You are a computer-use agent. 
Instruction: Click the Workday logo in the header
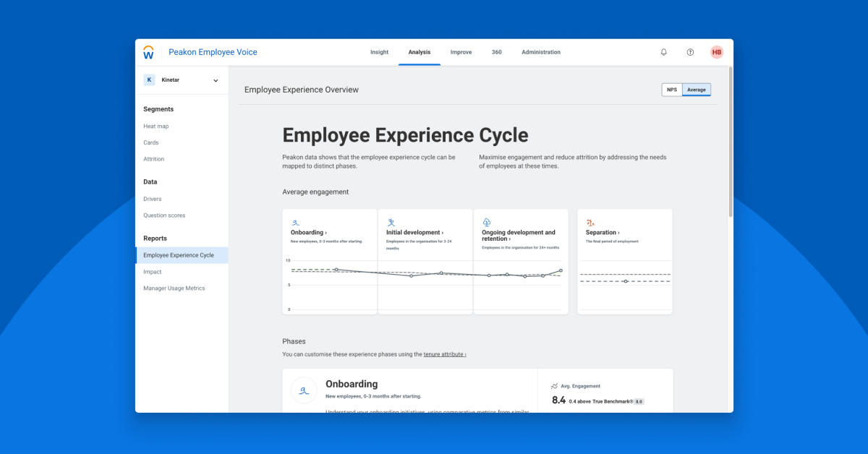point(148,51)
